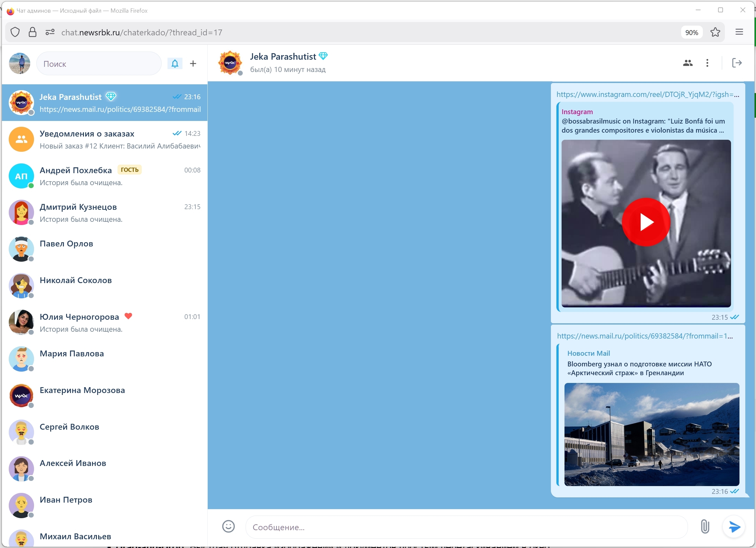Leave the conversation via the exit icon
Image resolution: width=756 pixels, height=548 pixels.
tap(737, 63)
